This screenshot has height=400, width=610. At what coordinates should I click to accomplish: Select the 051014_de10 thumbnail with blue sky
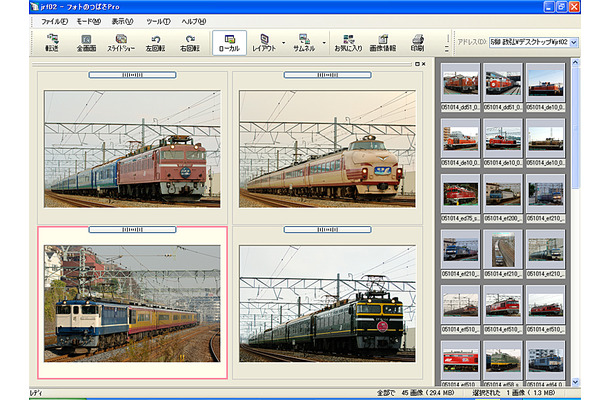[x=545, y=83]
